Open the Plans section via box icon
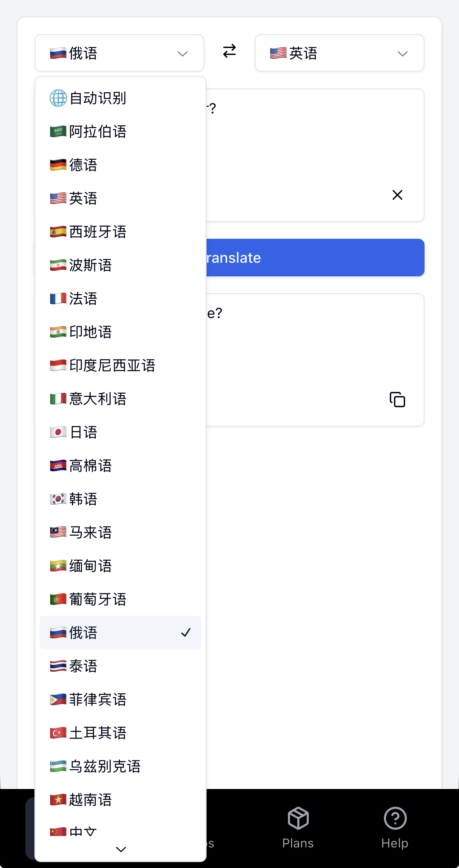The width and height of the screenshot is (459, 868). pos(298,818)
